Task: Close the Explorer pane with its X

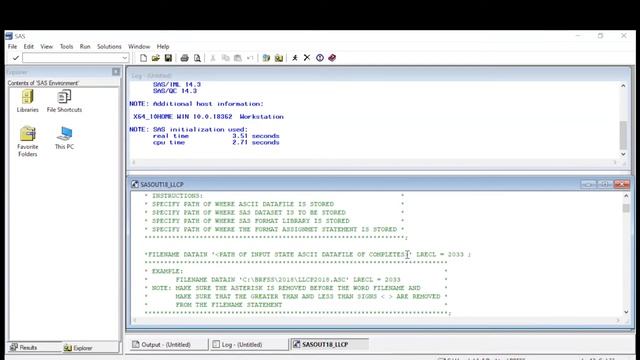Action: coord(116,72)
